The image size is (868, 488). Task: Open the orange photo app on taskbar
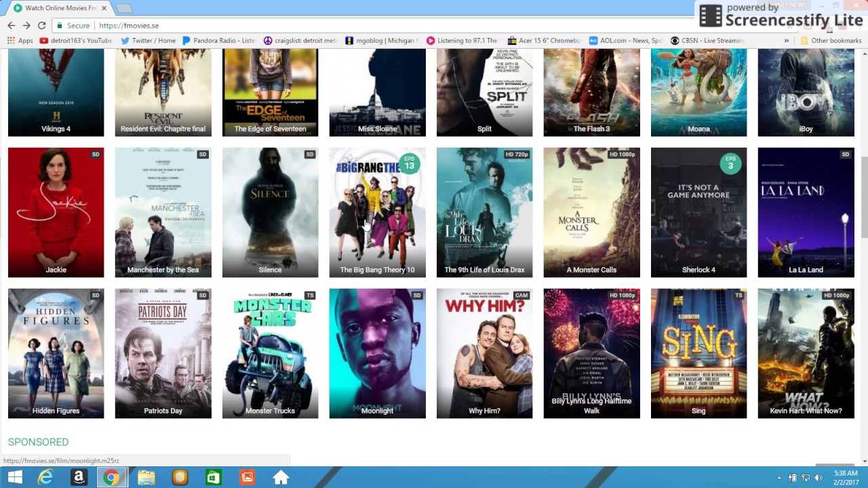click(x=248, y=478)
